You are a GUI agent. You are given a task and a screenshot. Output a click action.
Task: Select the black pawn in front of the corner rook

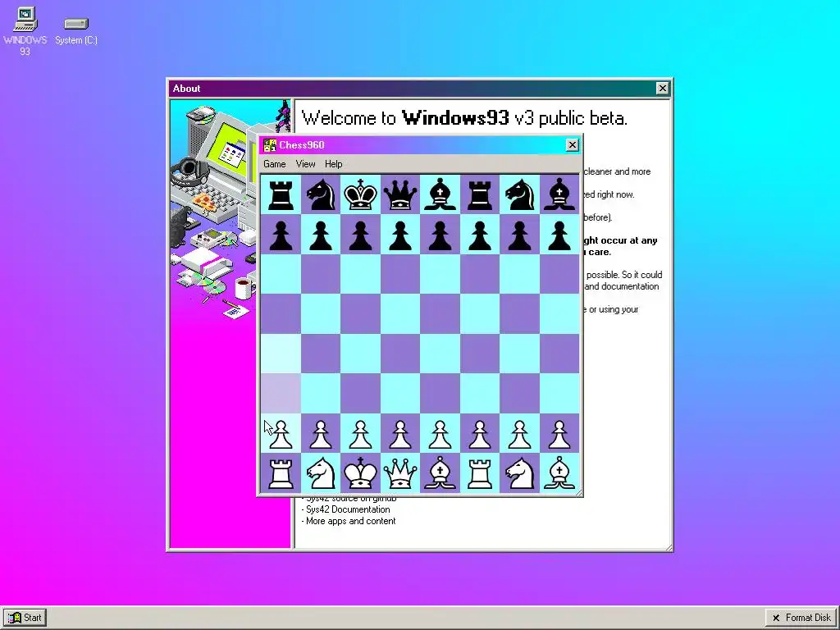tap(281, 235)
